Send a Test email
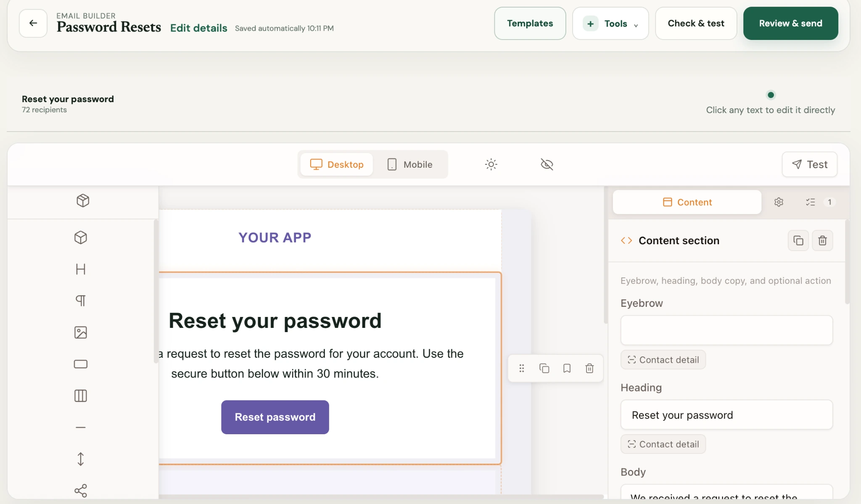 (x=810, y=164)
